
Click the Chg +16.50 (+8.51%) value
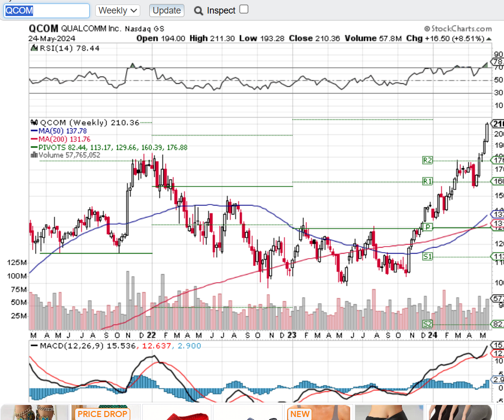click(445, 39)
